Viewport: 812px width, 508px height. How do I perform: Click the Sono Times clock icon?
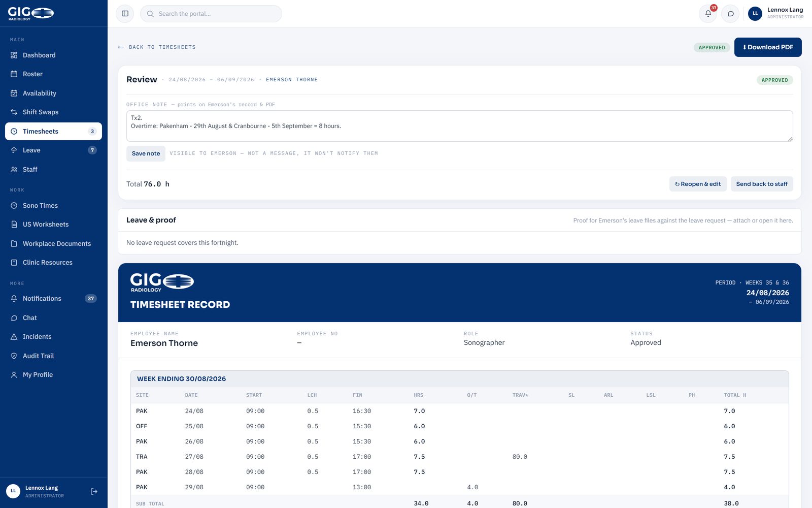(14, 205)
